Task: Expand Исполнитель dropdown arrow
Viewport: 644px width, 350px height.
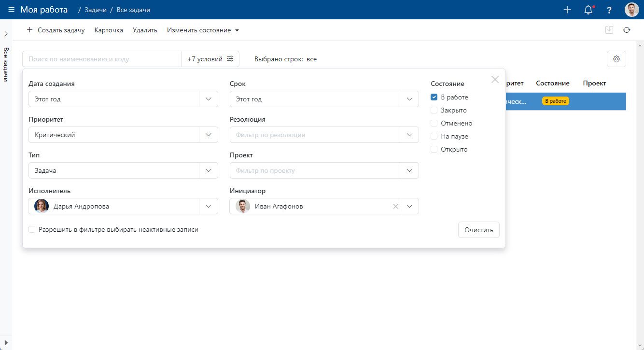Action: (209, 206)
